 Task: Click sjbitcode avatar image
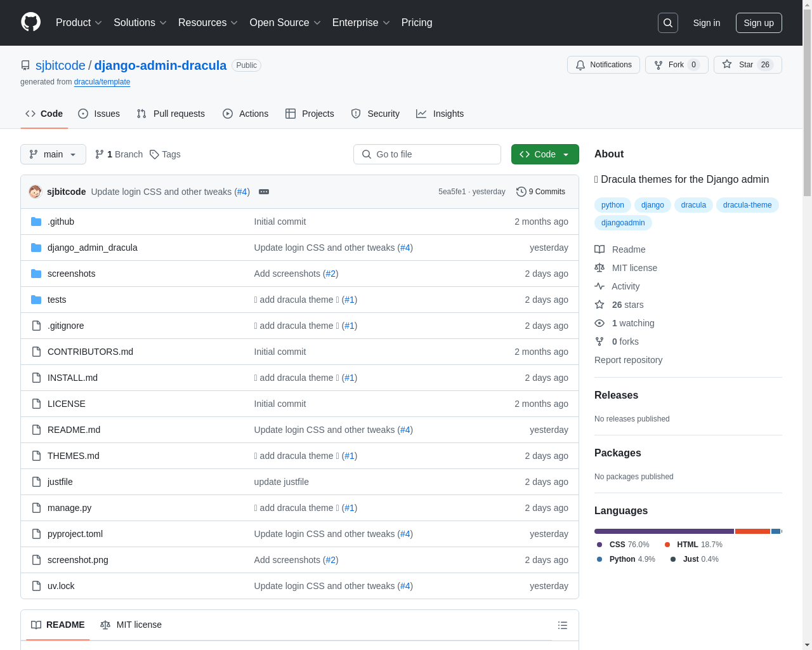pyautogui.click(x=36, y=192)
